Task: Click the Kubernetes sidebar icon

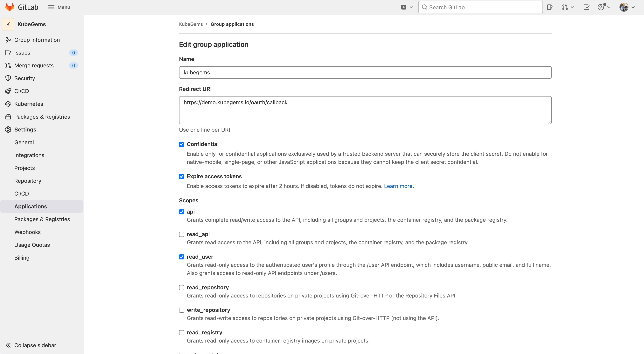Action: pyautogui.click(x=8, y=104)
